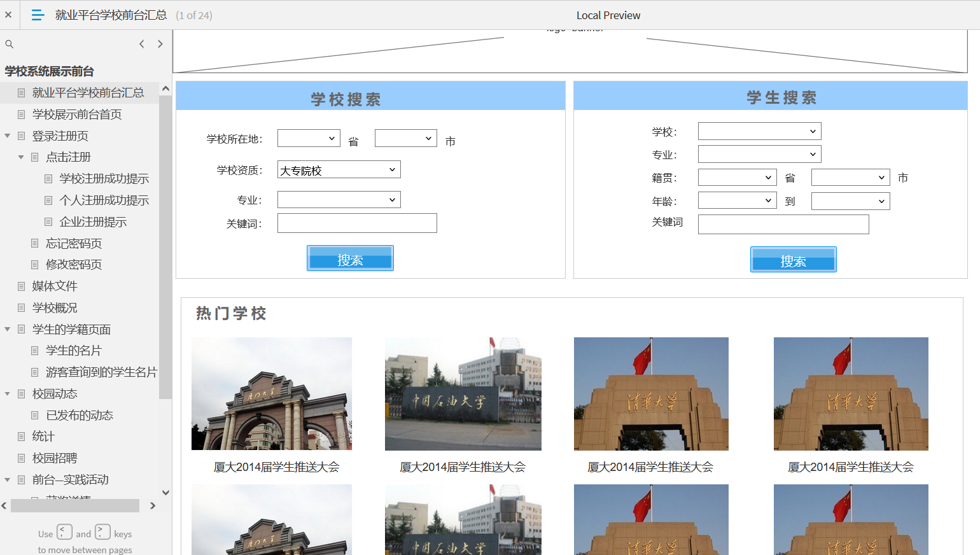980x555 pixels.
Task: Open the 媒体文件 page
Action: 55,286
